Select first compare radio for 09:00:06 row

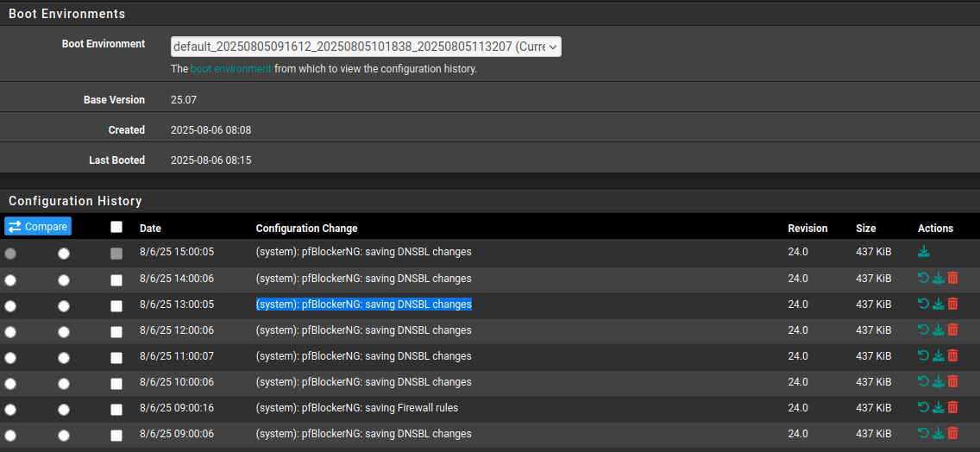click(x=10, y=436)
